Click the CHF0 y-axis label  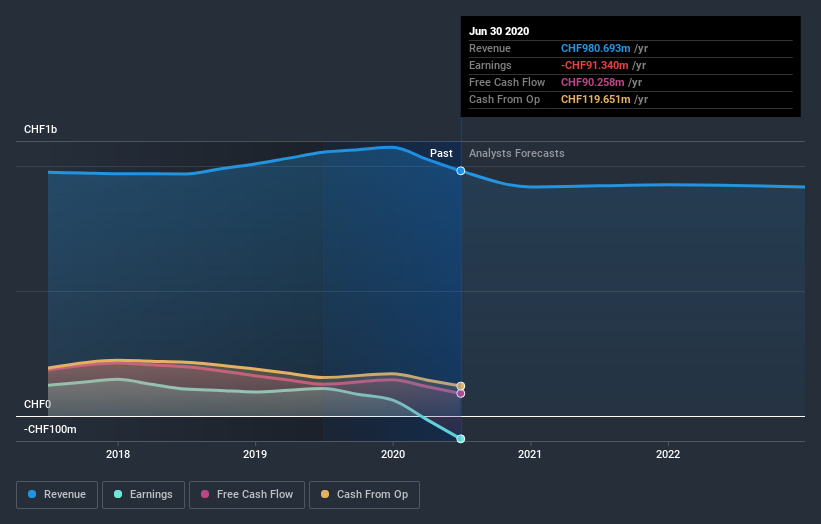37,404
